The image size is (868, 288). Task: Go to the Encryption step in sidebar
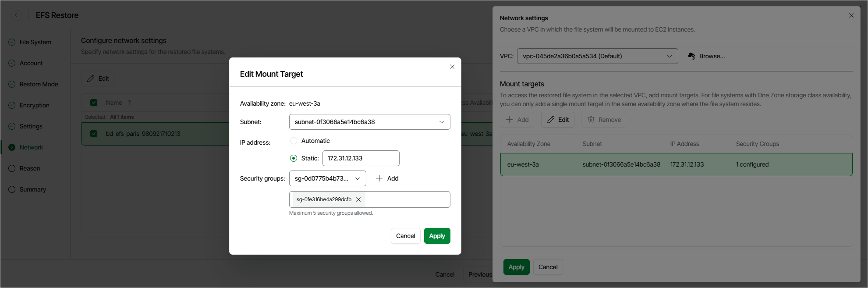(x=34, y=105)
